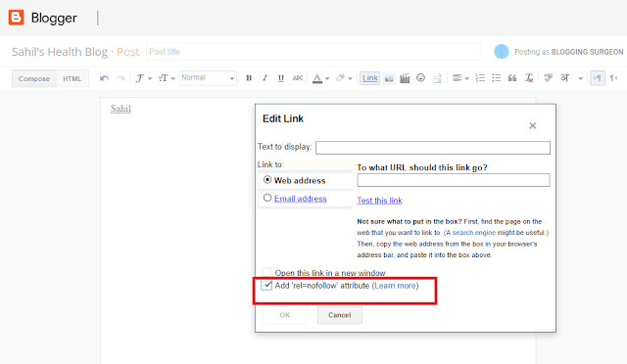Open the Normal paragraph format dropdown

click(x=208, y=78)
